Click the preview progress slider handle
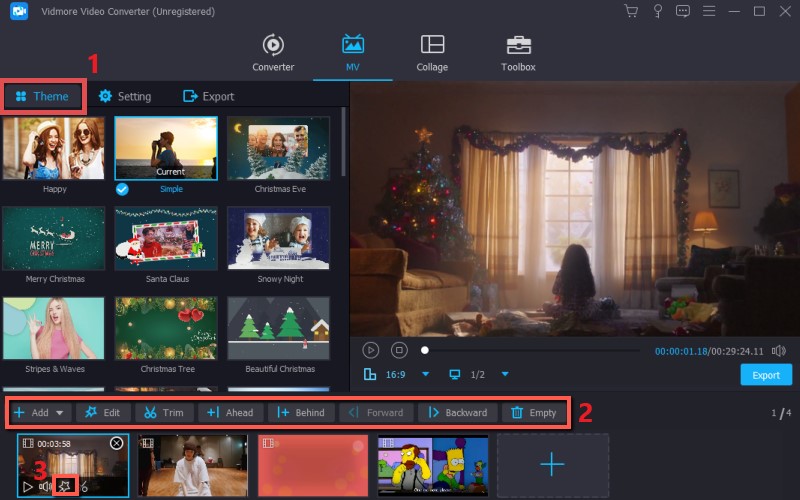Viewport: 800px width, 500px height. click(x=425, y=350)
